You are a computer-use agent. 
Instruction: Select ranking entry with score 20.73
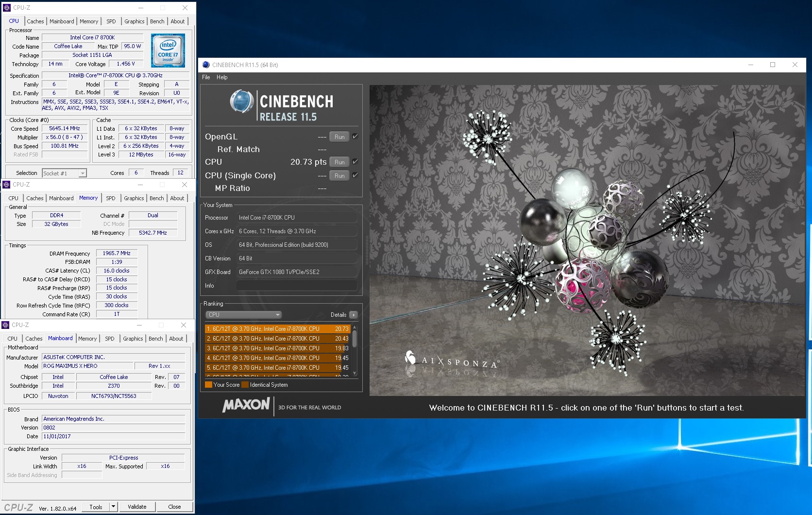click(278, 329)
